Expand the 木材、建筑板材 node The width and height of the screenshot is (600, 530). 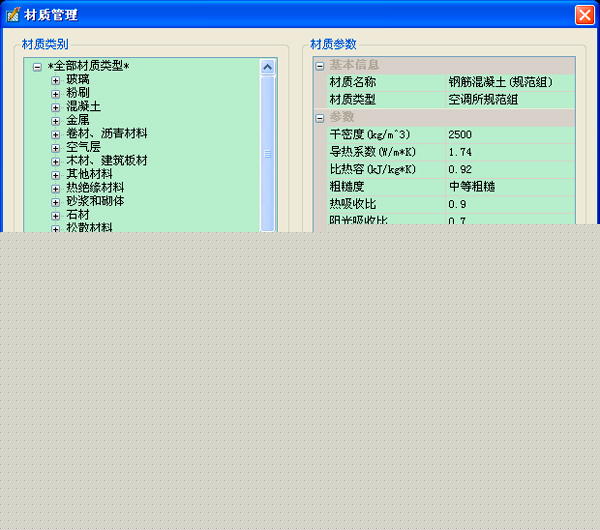coord(55,161)
